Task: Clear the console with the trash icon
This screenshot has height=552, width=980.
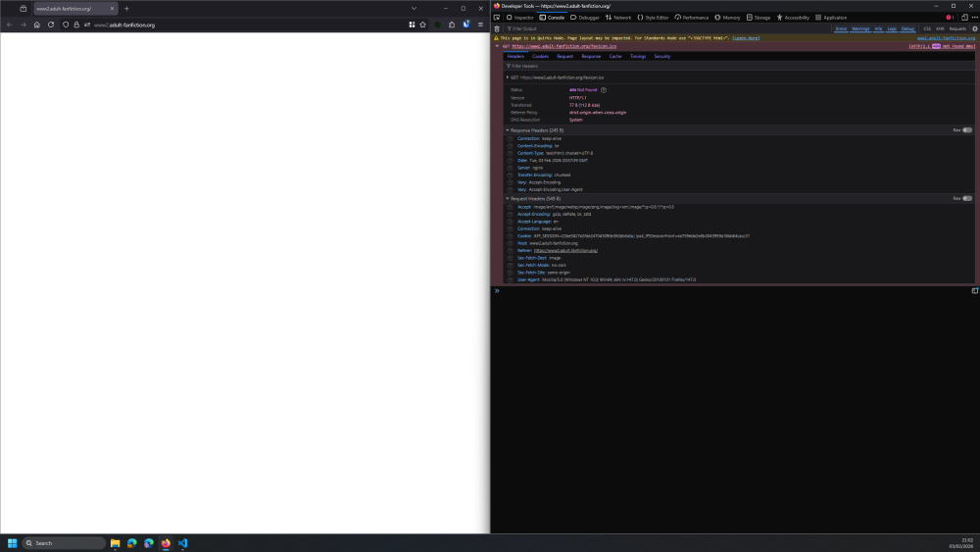Action: [497, 28]
